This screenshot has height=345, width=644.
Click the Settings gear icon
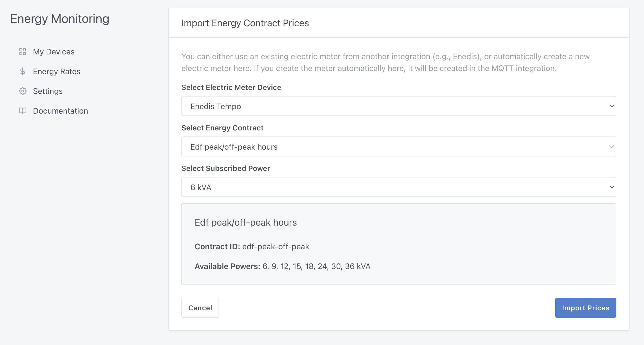click(x=22, y=91)
